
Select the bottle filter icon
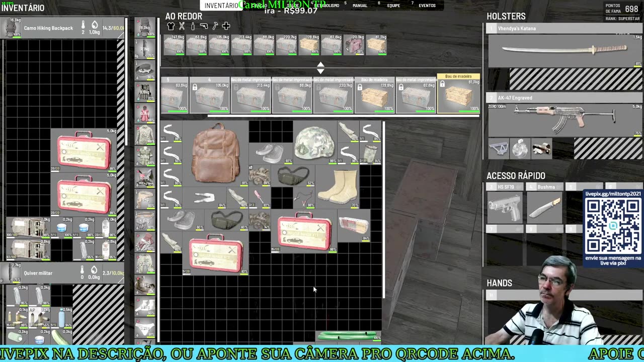point(193,26)
